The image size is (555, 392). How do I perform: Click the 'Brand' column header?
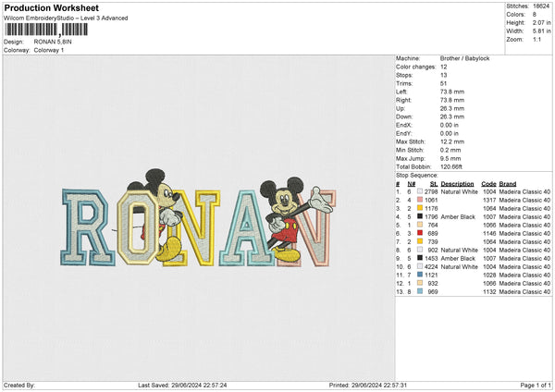point(510,183)
